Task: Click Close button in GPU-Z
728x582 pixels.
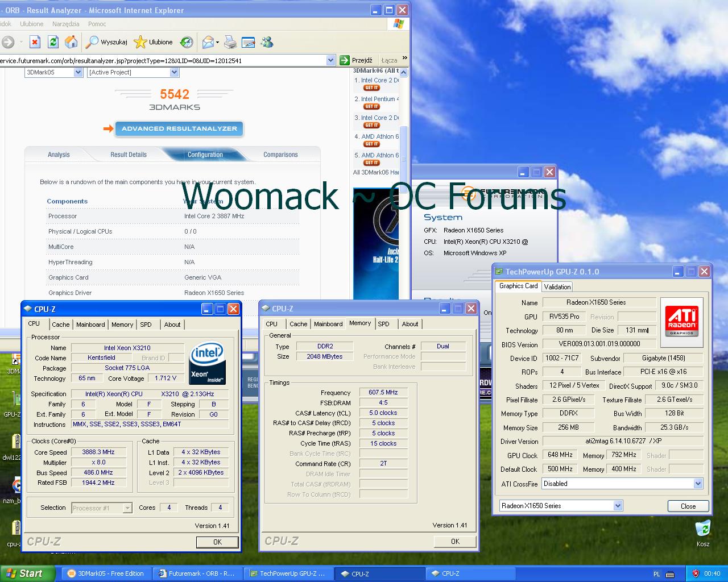Action: pyautogui.click(x=688, y=506)
